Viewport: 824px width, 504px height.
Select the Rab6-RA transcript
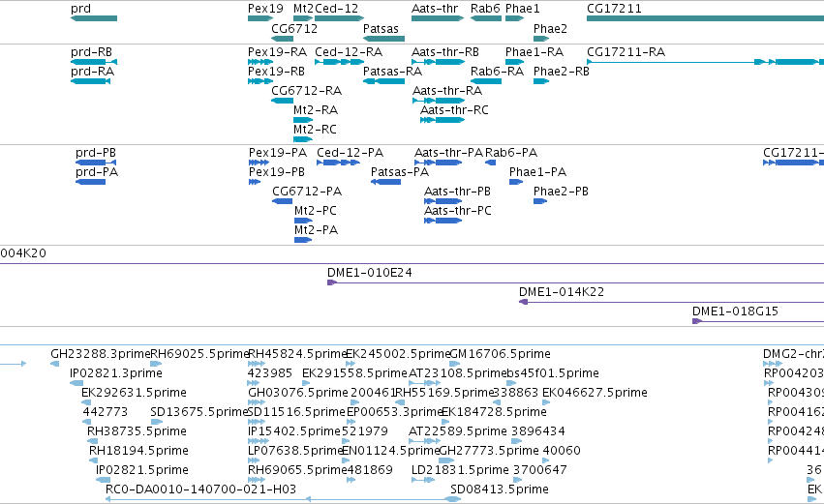click(x=485, y=81)
